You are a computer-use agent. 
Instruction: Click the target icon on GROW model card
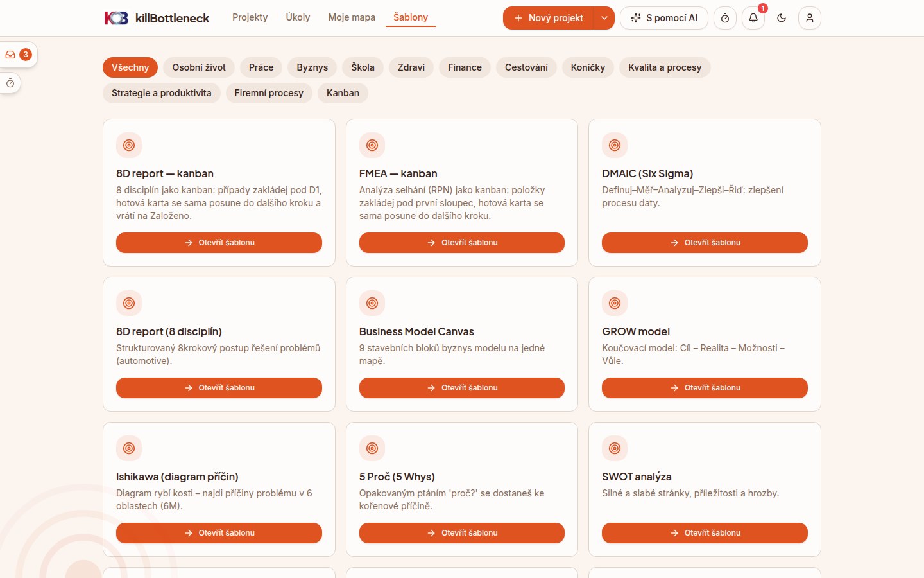[x=615, y=303]
